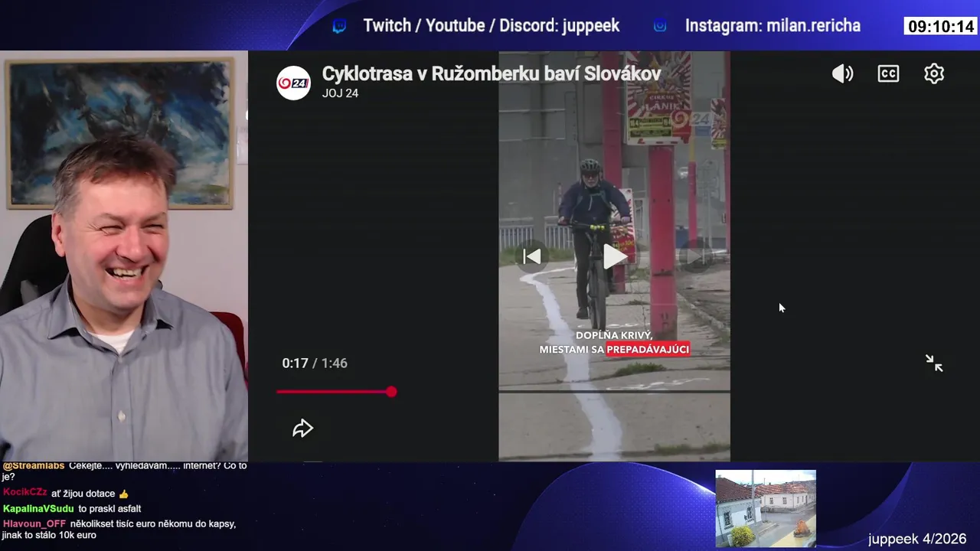The height and width of the screenshot is (551, 980).
Task: Exit fullscreen with the collapse arrows icon
Action: (934, 363)
